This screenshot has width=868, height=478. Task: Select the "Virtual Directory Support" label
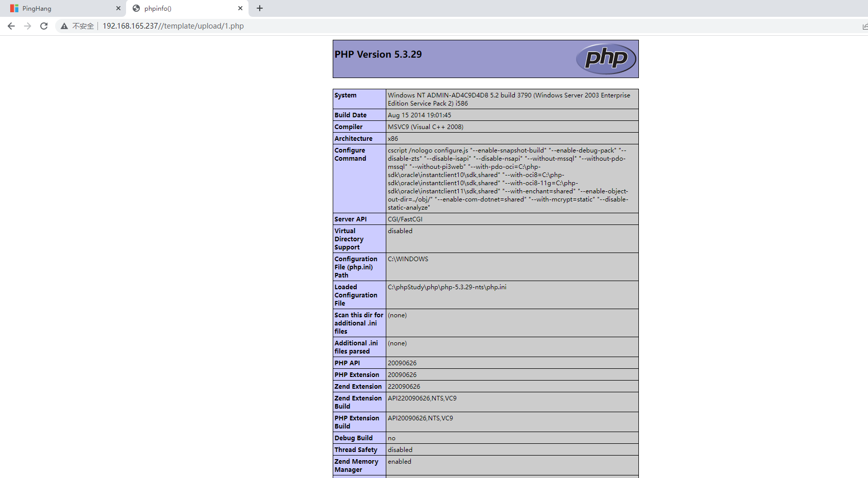coord(349,239)
